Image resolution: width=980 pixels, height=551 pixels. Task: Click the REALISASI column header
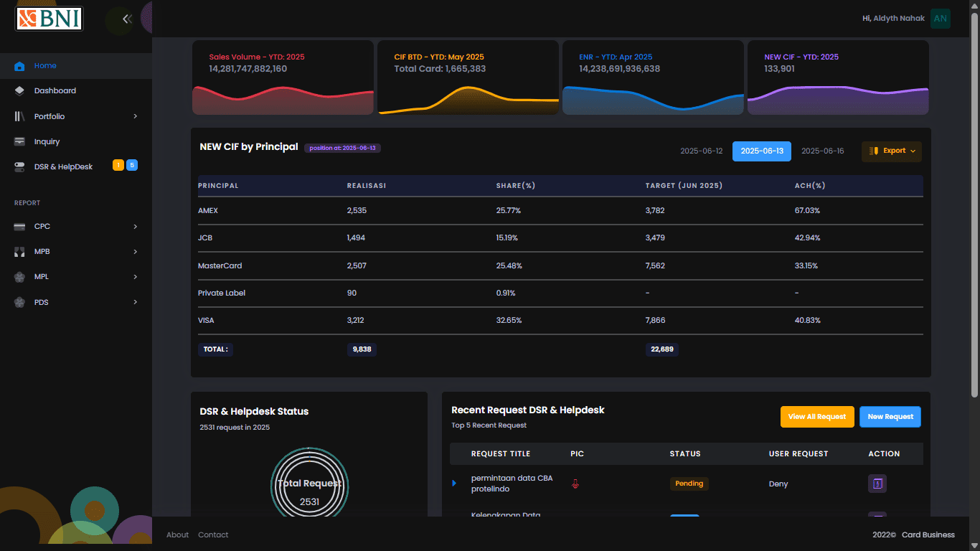coord(367,186)
